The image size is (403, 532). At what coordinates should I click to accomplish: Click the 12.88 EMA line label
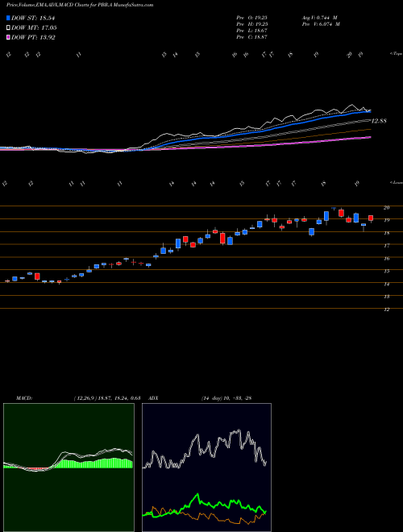[x=379, y=121]
